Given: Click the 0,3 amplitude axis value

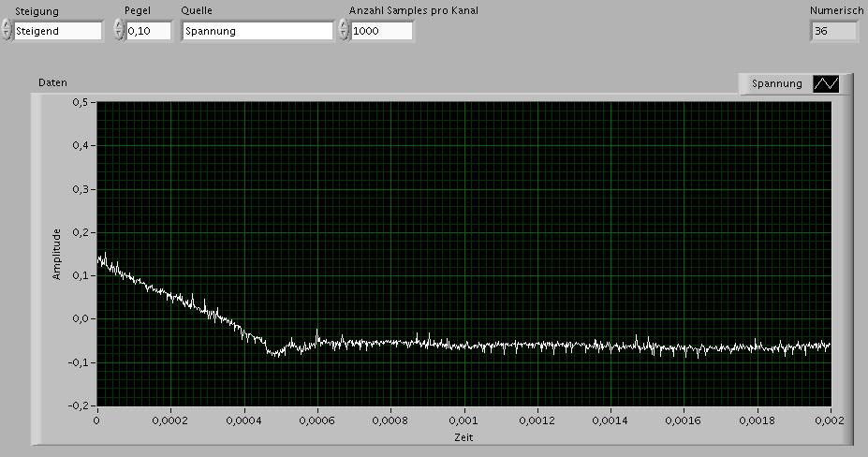Looking at the screenshot, I should (x=81, y=189).
